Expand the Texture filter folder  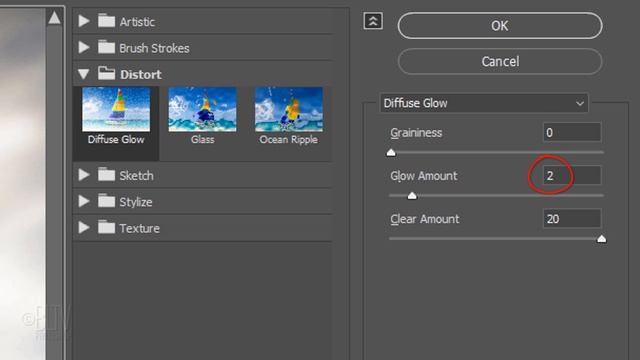[x=84, y=227]
